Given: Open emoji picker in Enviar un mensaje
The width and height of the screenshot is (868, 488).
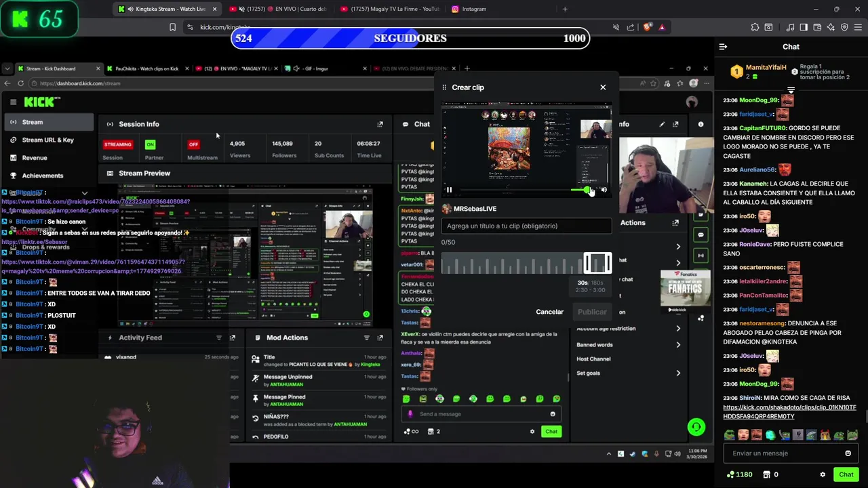Looking at the screenshot, I should (x=848, y=453).
